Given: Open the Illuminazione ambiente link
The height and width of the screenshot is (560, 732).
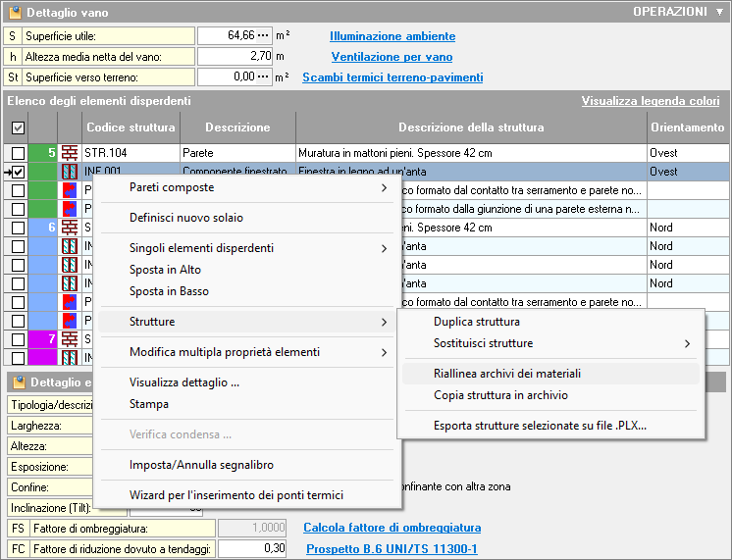Looking at the screenshot, I should pyautogui.click(x=392, y=36).
